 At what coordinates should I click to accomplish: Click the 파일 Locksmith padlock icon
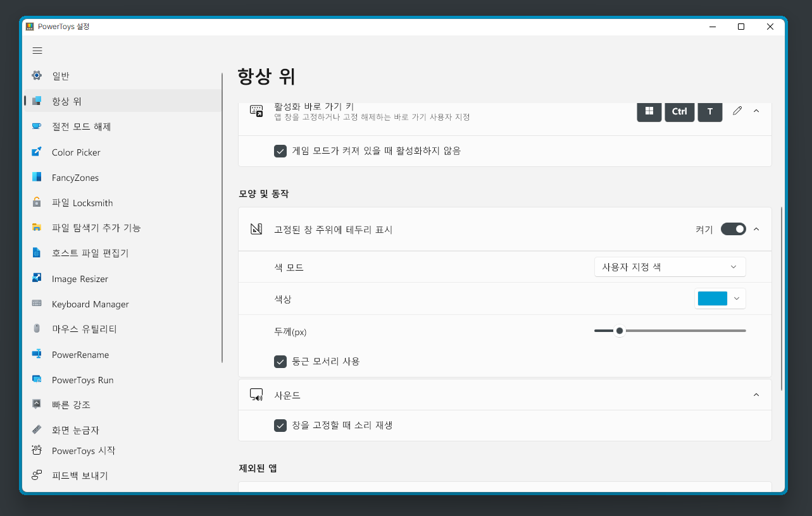tap(37, 202)
